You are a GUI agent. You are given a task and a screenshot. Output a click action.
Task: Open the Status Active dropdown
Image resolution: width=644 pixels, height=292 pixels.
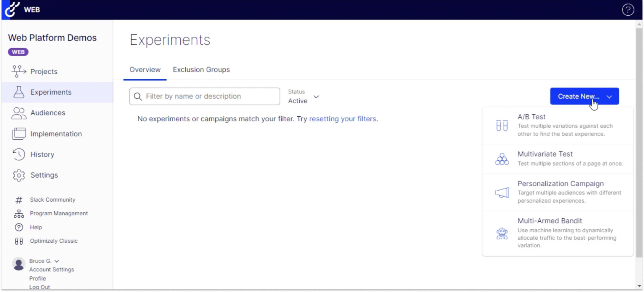click(303, 96)
